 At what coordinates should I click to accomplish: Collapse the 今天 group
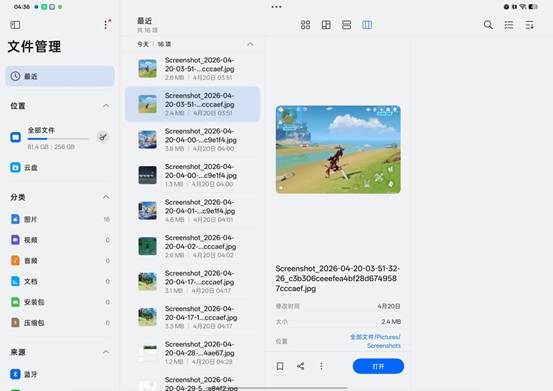click(x=250, y=44)
